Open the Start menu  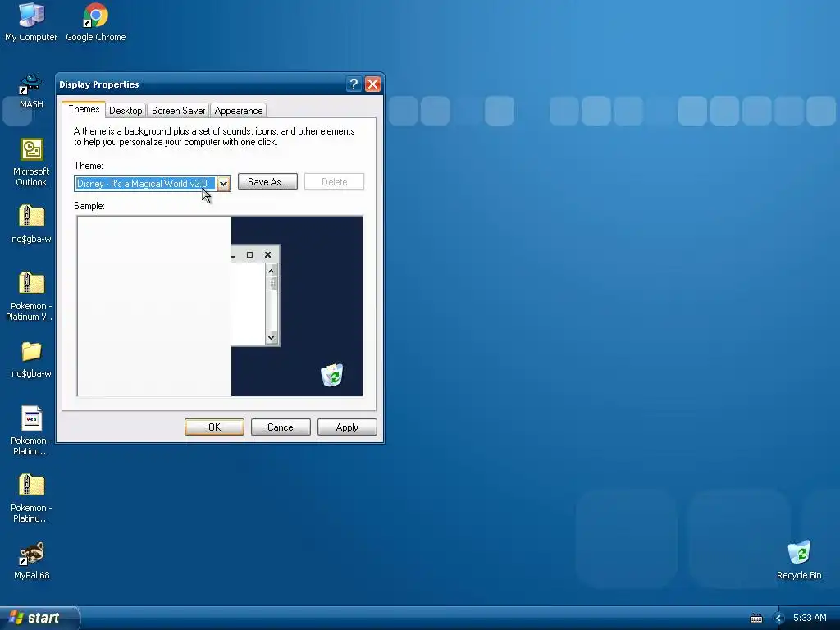pos(39,618)
